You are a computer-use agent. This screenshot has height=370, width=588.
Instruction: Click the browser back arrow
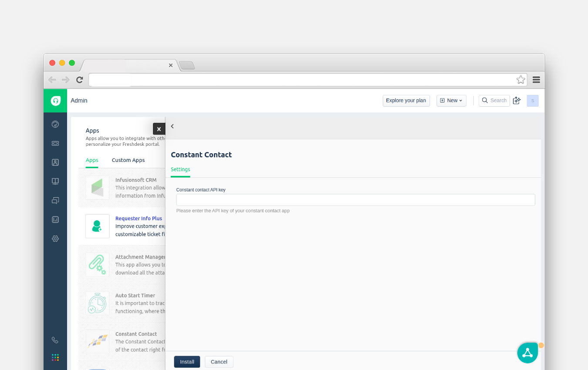coord(52,80)
